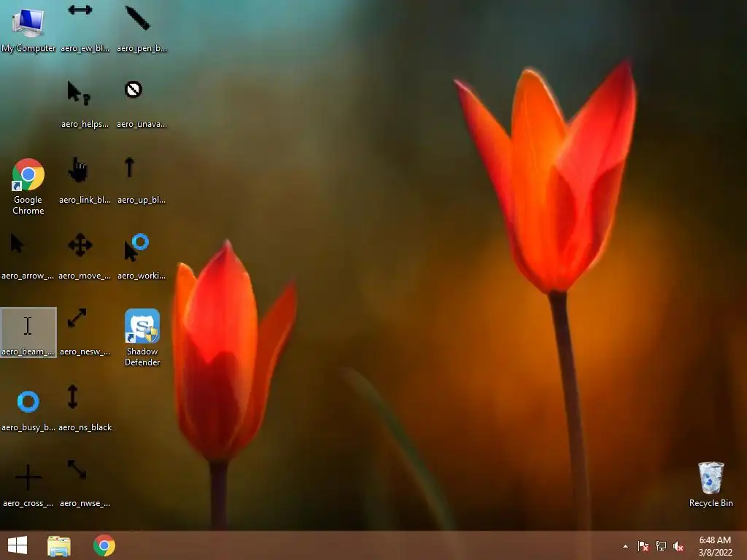Open the Action Center flag icon
747x560 pixels.
tap(643, 546)
